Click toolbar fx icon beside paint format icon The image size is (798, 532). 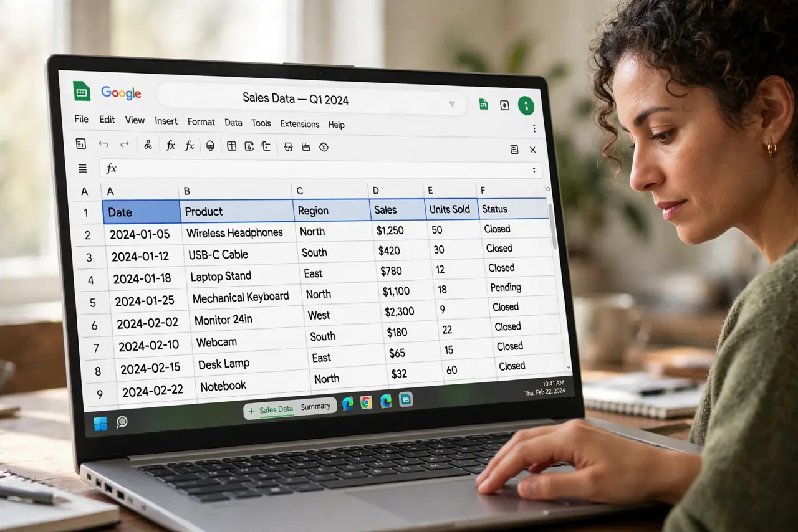[170, 146]
